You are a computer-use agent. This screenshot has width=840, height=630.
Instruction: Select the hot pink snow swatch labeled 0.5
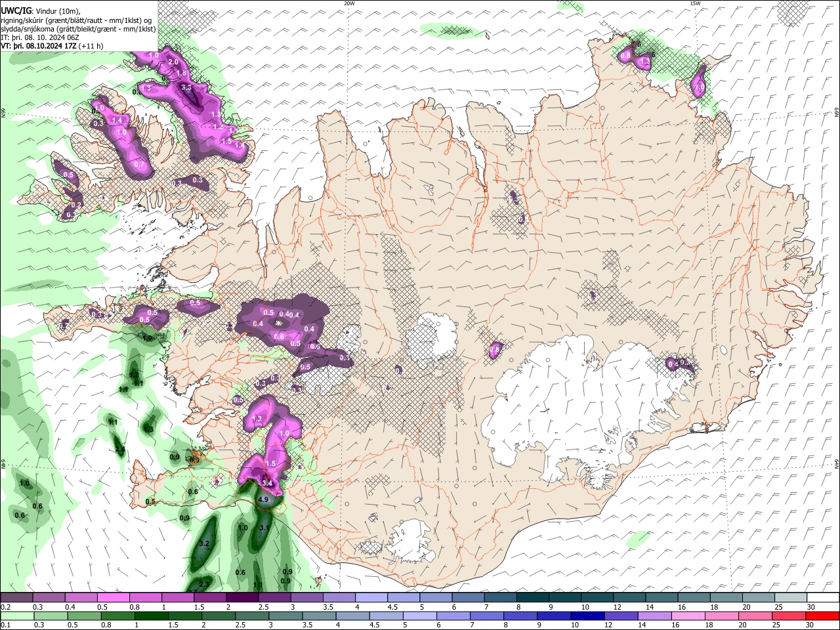tap(113, 598)
